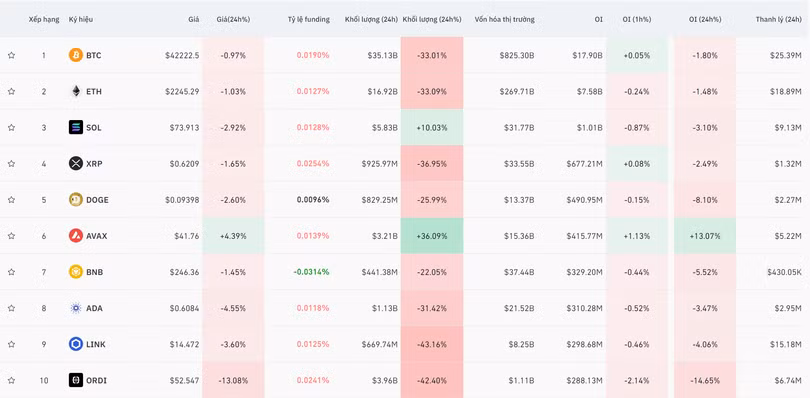Open the BNB symbol link
Viewport: 810px width, 398px height.
point(95,272)
